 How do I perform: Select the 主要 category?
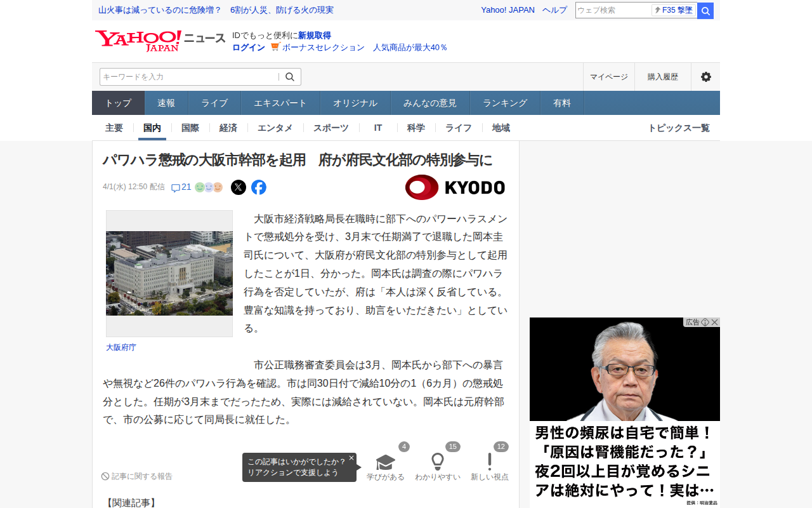[x=114, y=128]
